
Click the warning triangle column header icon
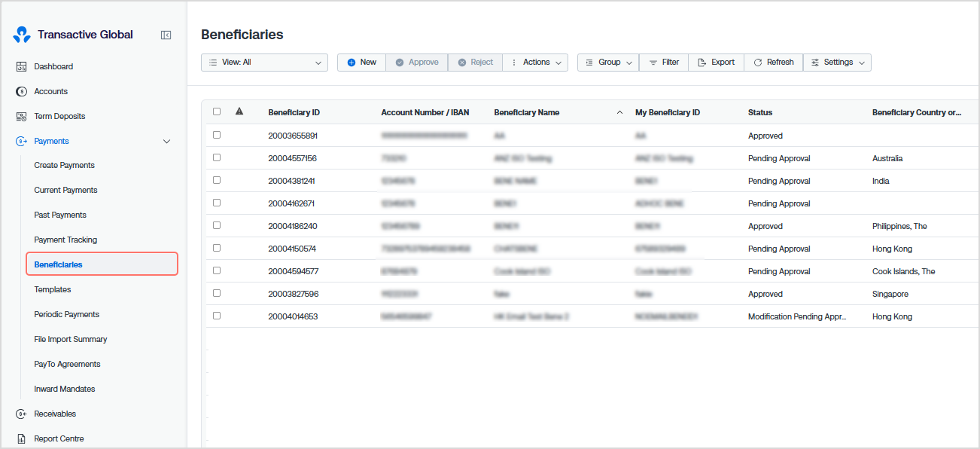tap(239, 111)
